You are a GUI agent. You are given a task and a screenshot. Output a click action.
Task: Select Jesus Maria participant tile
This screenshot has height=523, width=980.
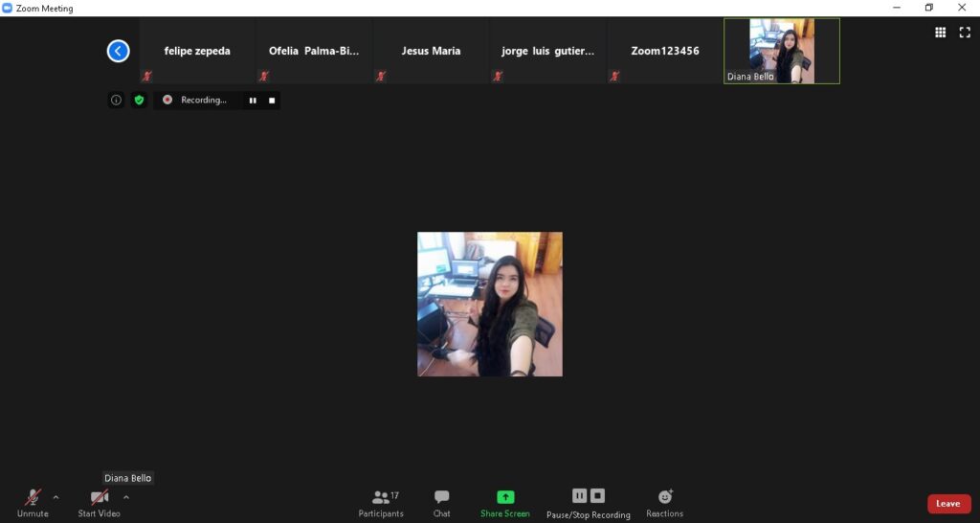[x=431, y=51]
